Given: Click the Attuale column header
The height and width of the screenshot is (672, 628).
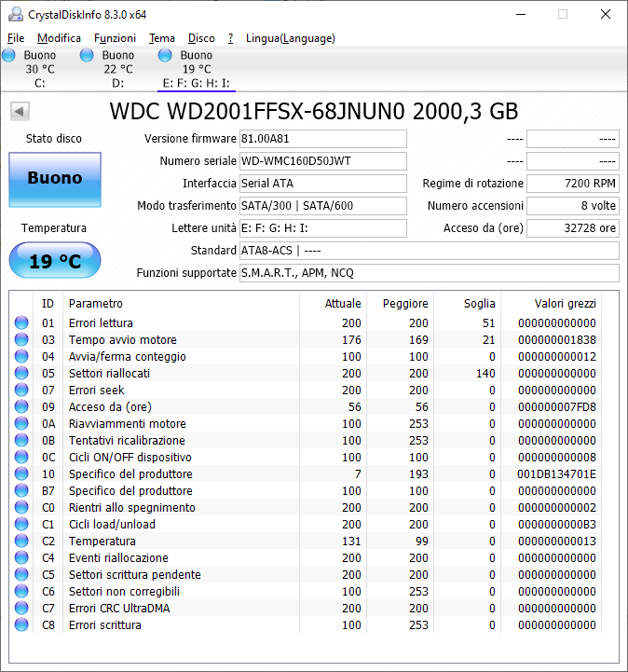Looking at the screenshot, I should coord(334,304).
